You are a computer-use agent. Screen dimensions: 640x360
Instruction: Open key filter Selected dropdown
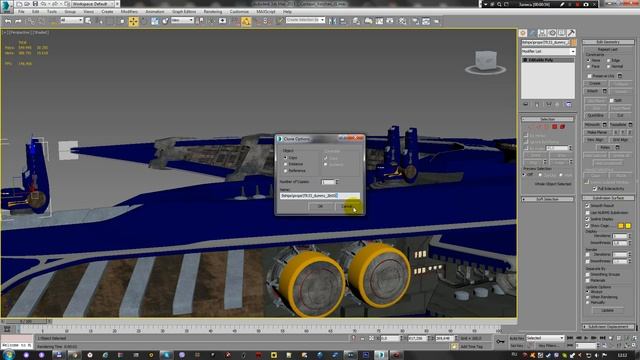tap(545, 338)
